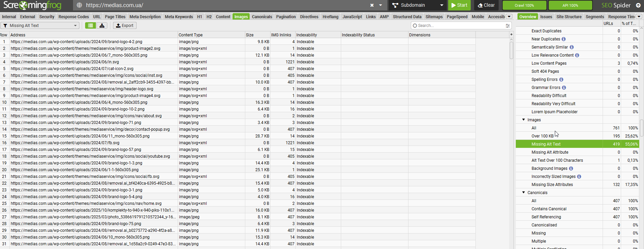Image resolution: width=644 pixels, height=249 pixels.
Task: Show more main tabs via overflow arrow
Action: click(509, 17)
